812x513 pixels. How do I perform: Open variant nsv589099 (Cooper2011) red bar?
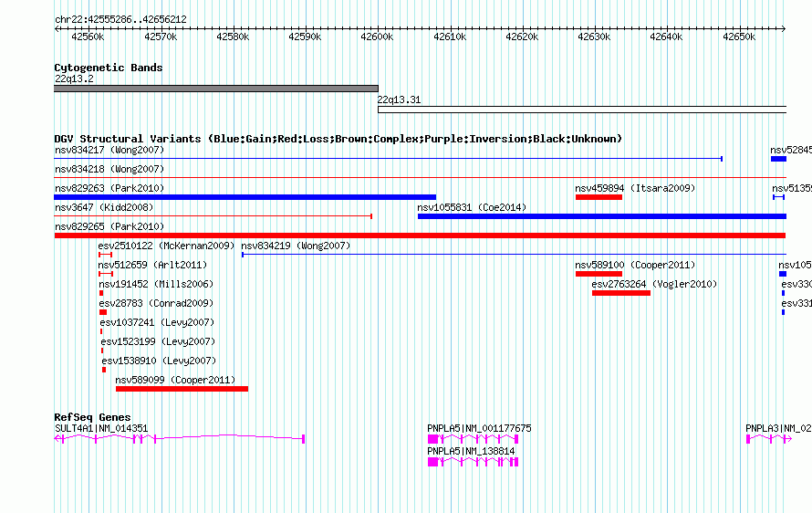[x=182, y=389]
